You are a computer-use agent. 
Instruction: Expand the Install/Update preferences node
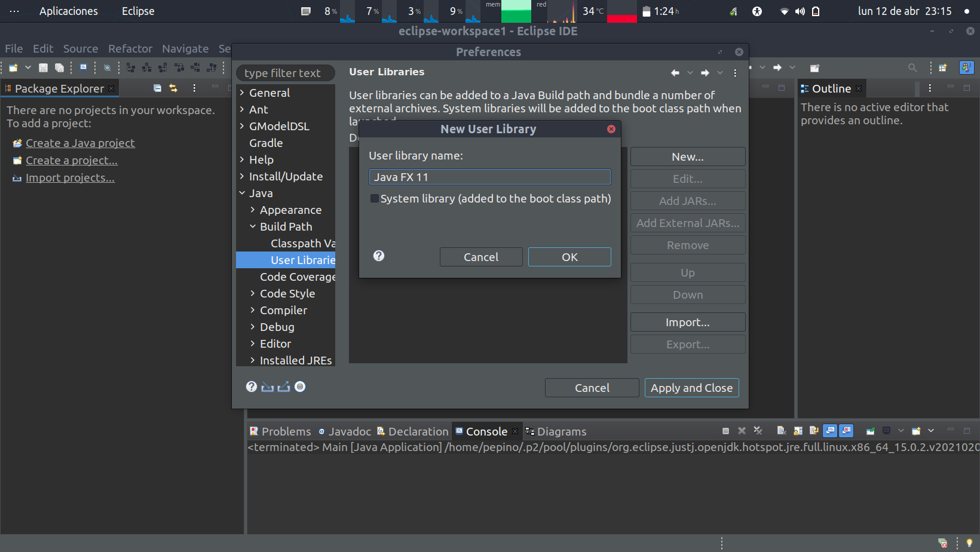pyautogui.click(x=242, y=176)
